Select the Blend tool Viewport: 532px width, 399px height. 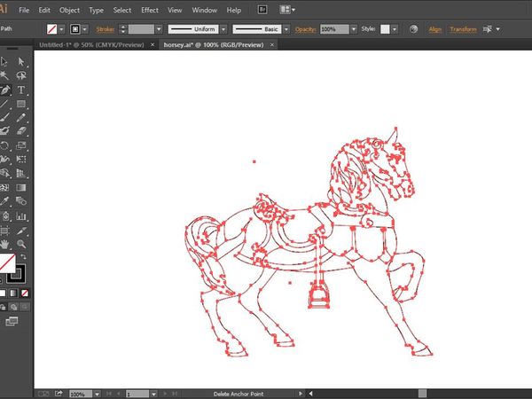tap(21, 201)
